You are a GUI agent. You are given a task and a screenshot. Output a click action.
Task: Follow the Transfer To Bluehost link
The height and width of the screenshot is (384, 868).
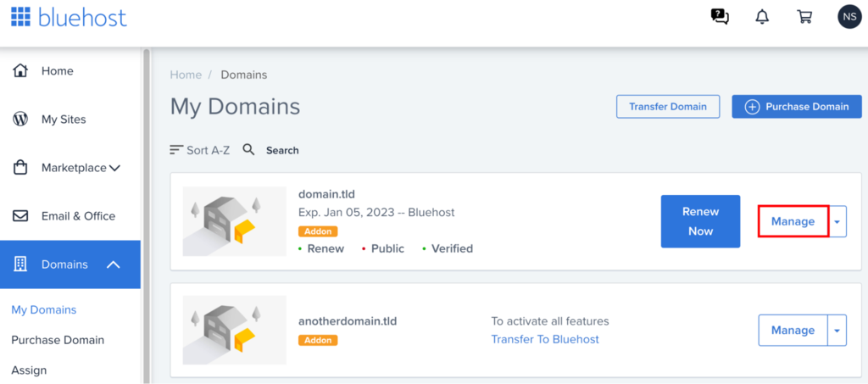point(545,339)
